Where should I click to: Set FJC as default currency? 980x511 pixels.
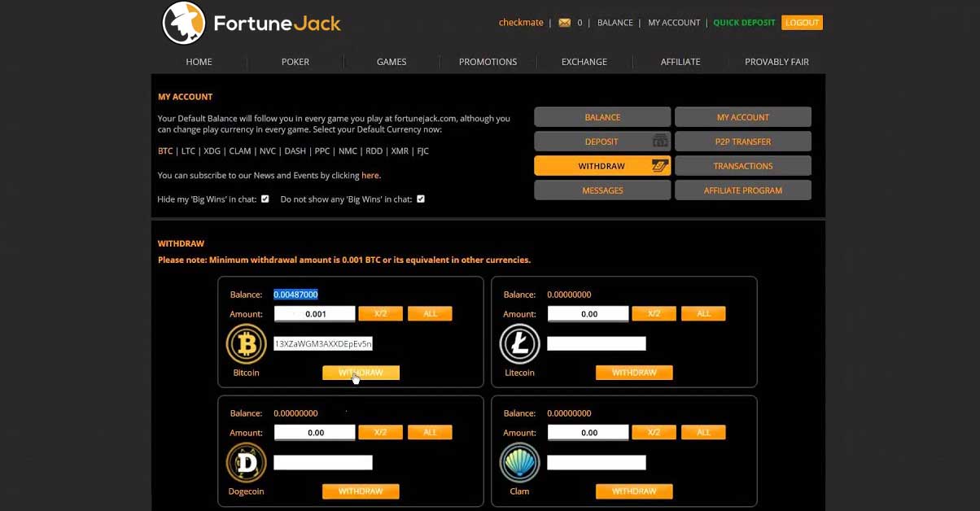click(422, 151)
